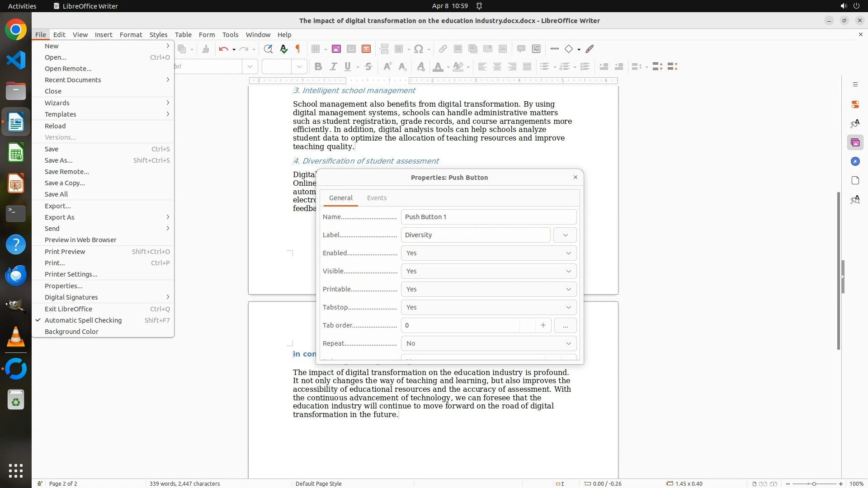Viewport: 868px width, 488px height.
Task: Open the Enabled property dropdown
Action: coord(488,253)
